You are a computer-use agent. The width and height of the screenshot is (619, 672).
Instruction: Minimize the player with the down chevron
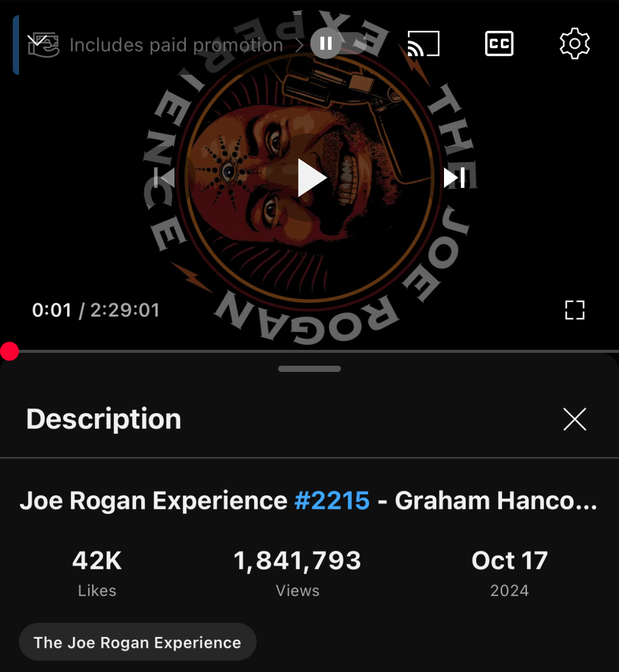37,40
